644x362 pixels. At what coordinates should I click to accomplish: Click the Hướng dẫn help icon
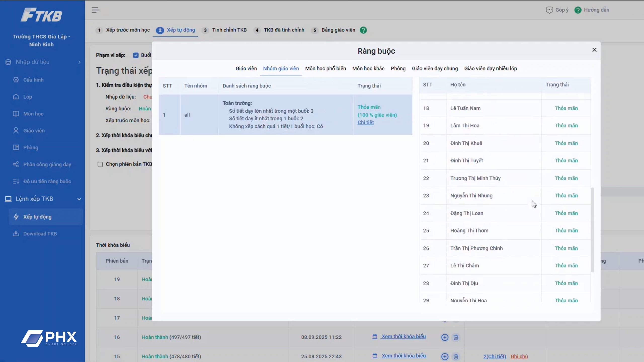point(578,10)
